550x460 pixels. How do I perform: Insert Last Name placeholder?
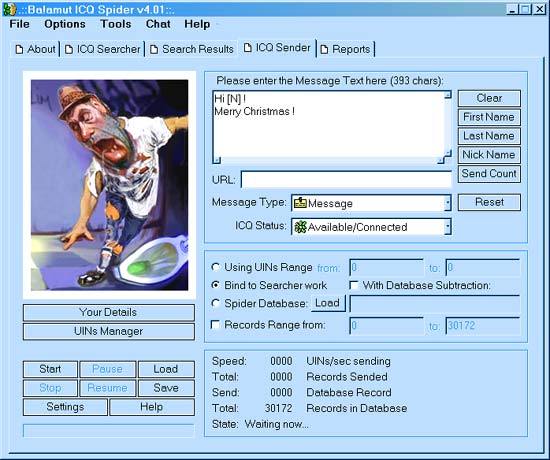(489, 136)
